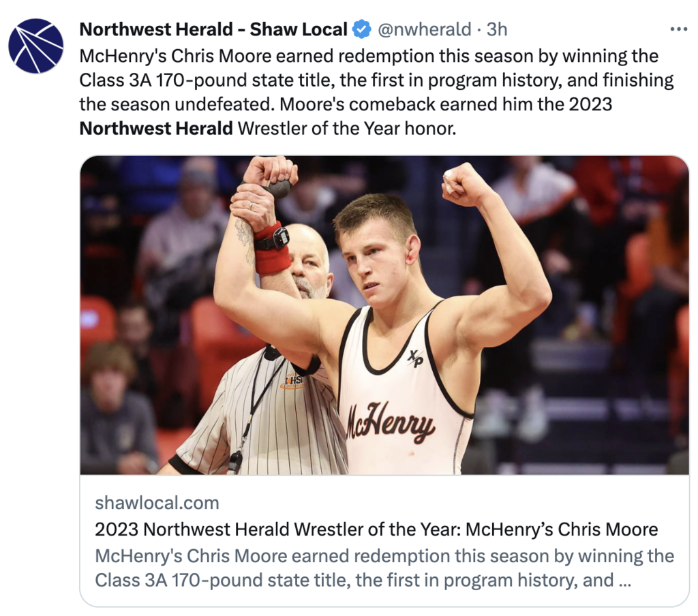Click the whistle hanging from the lanyard
The width and height of the screenshot is (698, 616).
[234, 461]
